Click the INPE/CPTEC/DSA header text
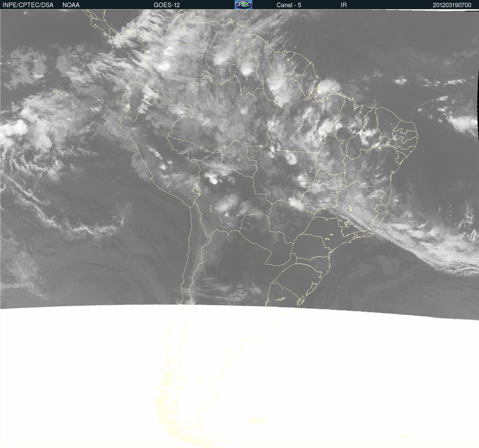The image size is (479, 448). (28, 5)
